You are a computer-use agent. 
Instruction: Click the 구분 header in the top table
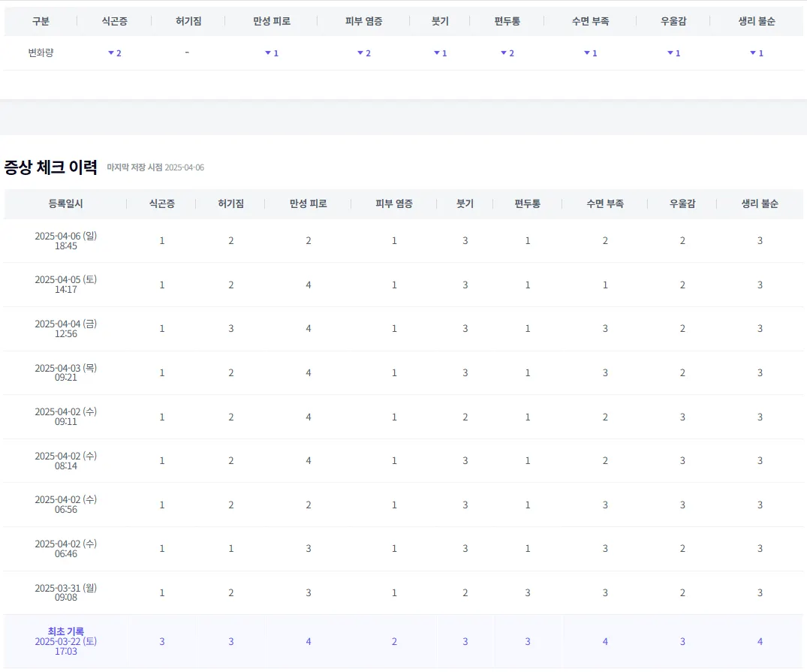(41, 21)
